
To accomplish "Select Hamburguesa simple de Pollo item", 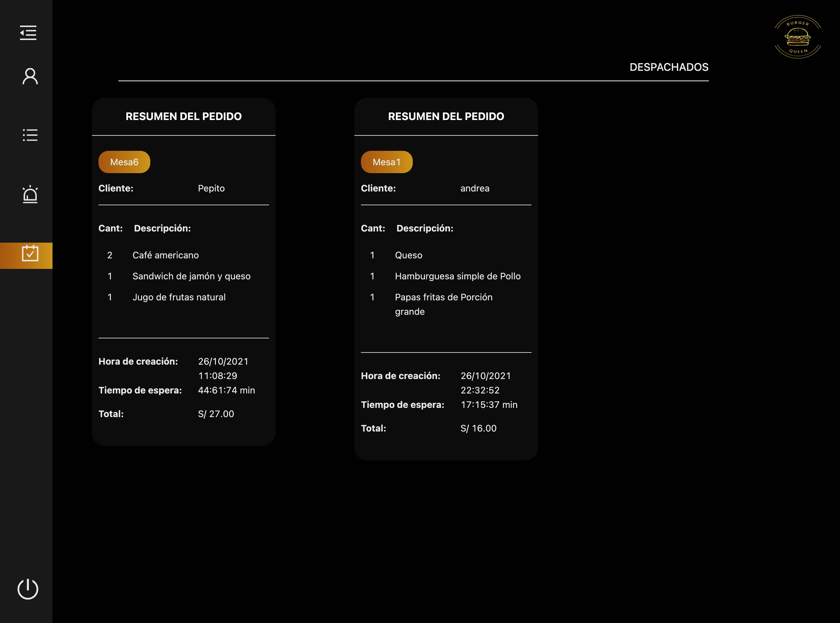I will coord(457,276).
